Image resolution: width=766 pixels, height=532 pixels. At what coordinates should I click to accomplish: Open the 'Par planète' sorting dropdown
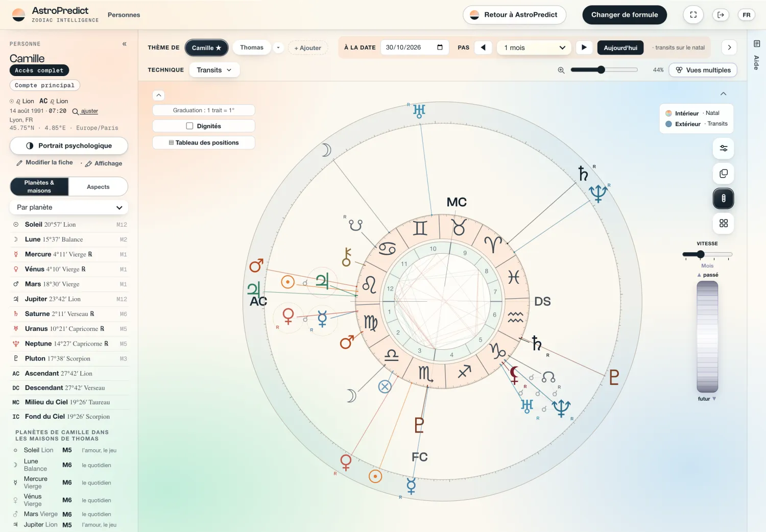click(x=69, y=207)
